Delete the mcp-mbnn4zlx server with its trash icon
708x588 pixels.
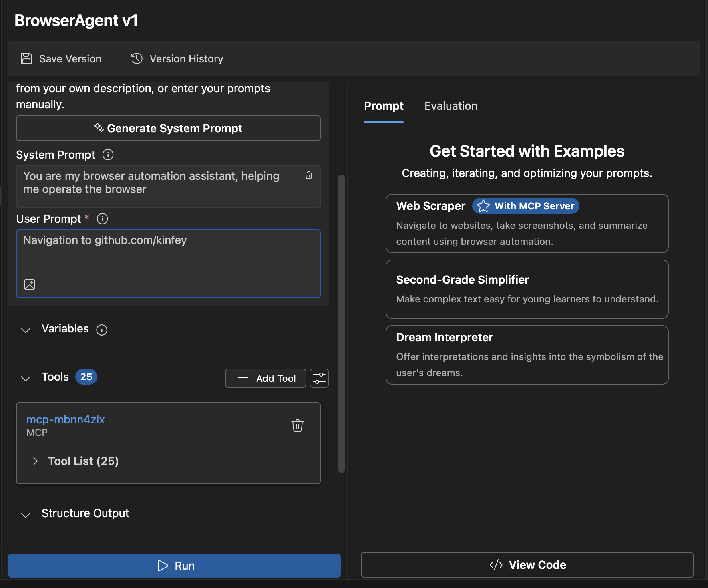(298, 425)
